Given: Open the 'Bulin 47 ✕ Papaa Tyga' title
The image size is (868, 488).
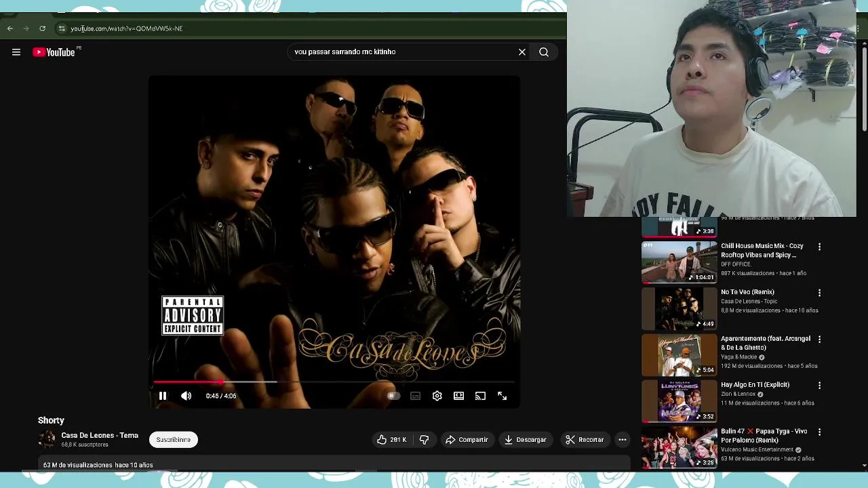Looking at the screenshot, I should (764, 436).
